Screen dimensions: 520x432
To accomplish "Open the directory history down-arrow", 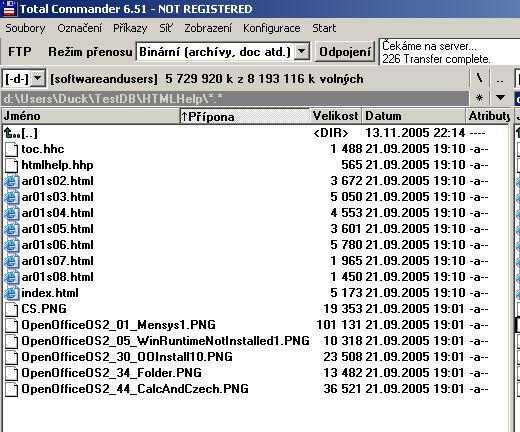I will click(500, 98).
